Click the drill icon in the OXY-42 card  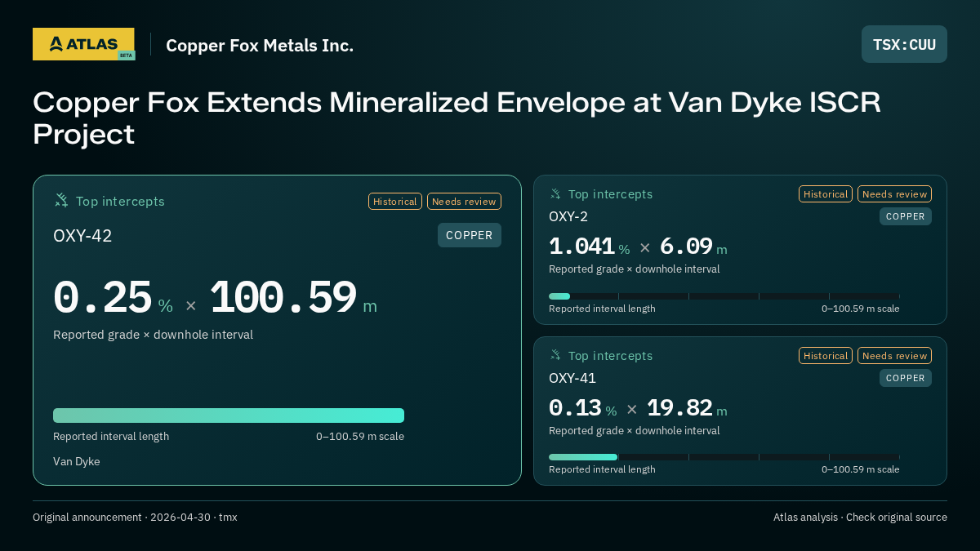tap(61, 201)
